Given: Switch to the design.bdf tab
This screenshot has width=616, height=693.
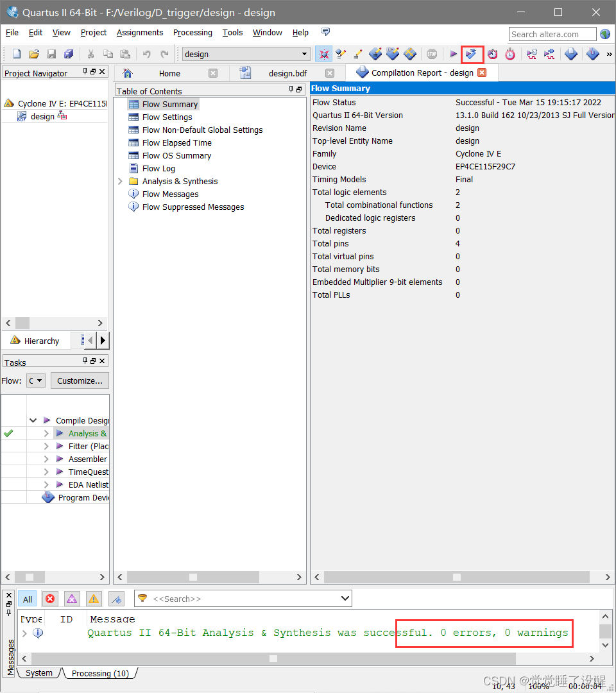Looking at the screenshot, I should (x=287, y=73).
